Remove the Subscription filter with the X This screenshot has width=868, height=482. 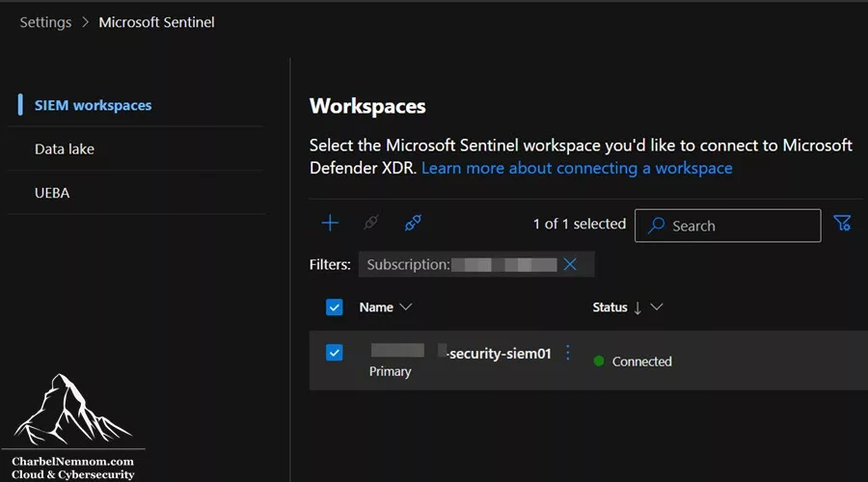click(x=570, y=264)
